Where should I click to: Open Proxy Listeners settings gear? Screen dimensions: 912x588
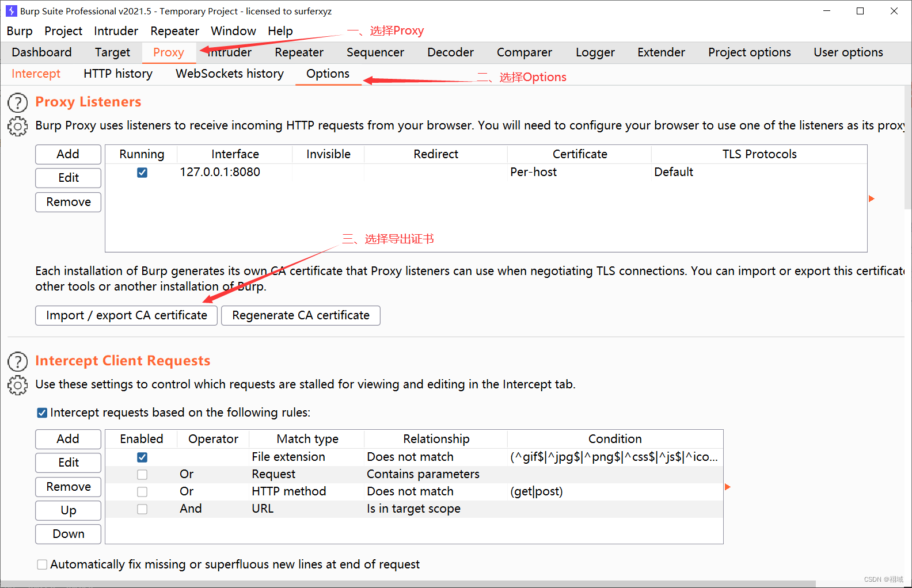(x=18, y=127)
